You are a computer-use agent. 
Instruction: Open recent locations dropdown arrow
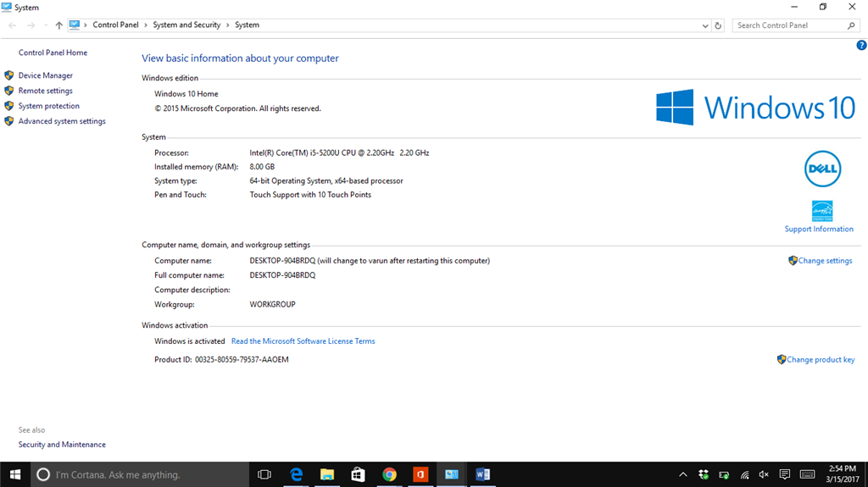point(46,25)
